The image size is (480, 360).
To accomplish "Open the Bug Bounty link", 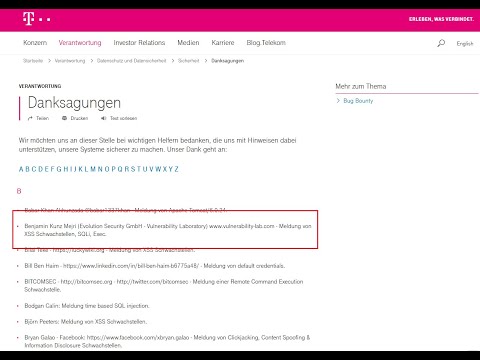I will click(x=358, y=101).
